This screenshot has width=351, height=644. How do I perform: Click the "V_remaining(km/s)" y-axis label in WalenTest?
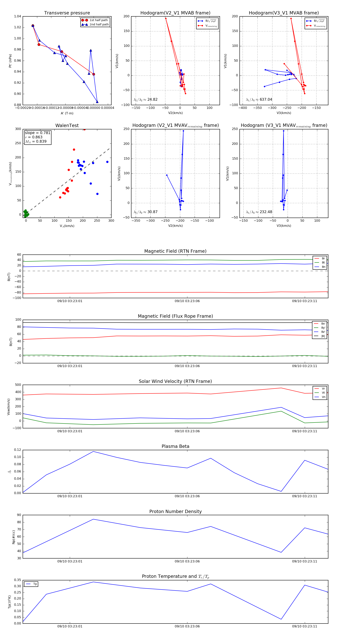(x=11, y=173)
